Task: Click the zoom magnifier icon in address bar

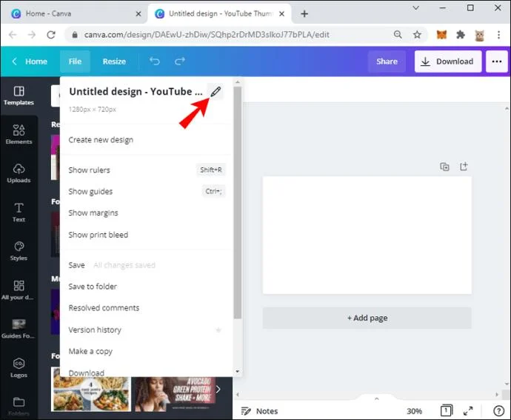Action: pos(398,35)
